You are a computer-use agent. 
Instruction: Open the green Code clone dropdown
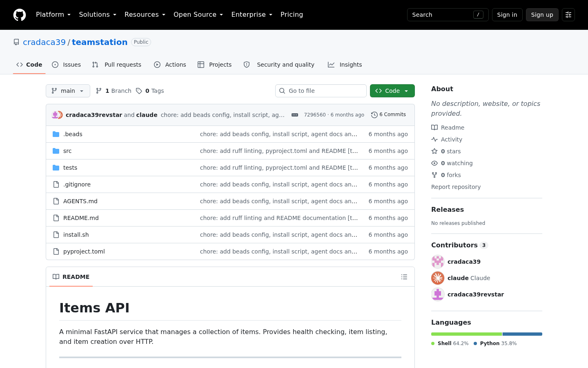[x=392, y=91]
